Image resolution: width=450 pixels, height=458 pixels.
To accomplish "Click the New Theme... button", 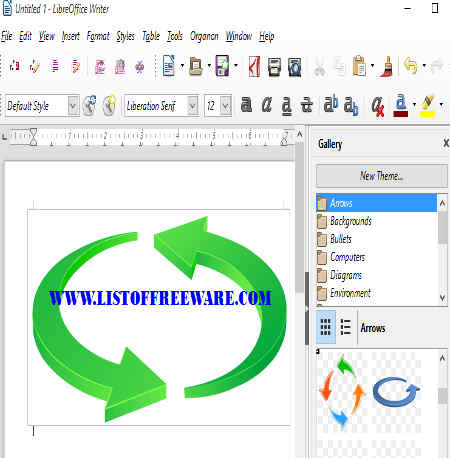I will pyautogui.click(x=381, y=176).
